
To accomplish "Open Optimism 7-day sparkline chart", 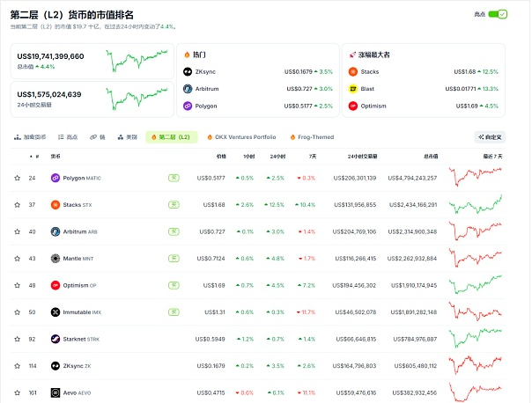I will (x=476, y=285).
